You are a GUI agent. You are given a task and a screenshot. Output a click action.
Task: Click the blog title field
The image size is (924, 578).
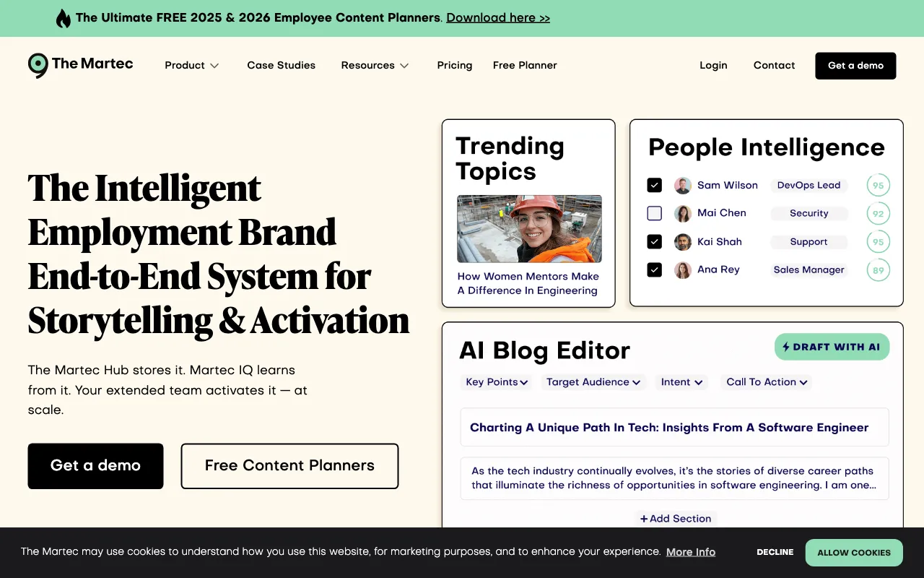pos(674,428)
